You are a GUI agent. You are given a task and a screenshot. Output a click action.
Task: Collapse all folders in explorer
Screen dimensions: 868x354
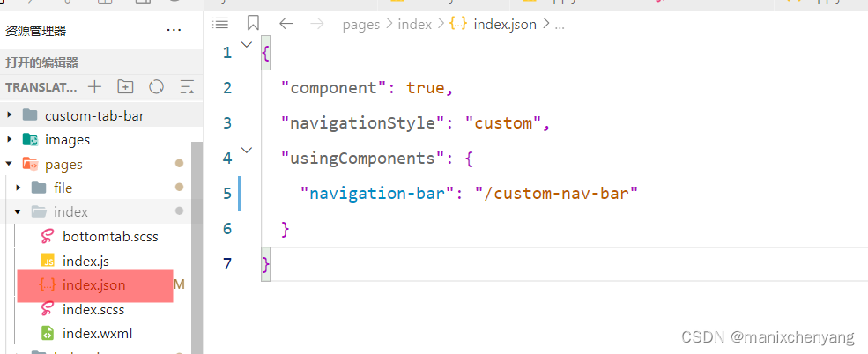point(187,87)
